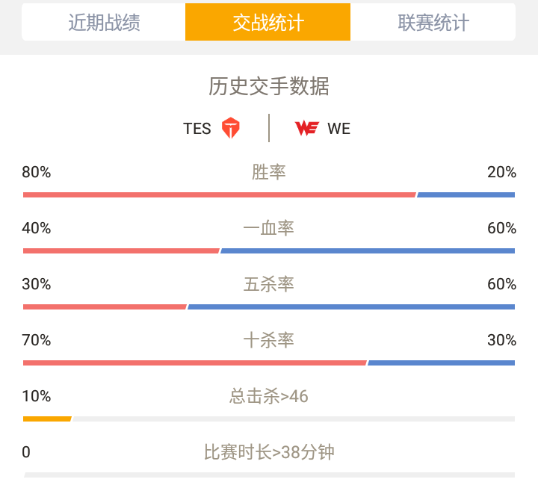Select the 一血率 stat label
The image size is (538, 500).
point(269,228)
